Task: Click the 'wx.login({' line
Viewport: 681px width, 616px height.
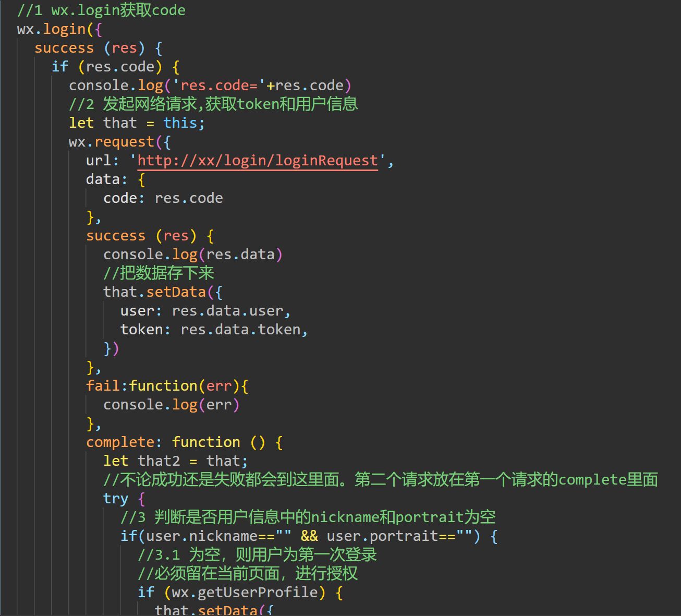Action: 59,29
